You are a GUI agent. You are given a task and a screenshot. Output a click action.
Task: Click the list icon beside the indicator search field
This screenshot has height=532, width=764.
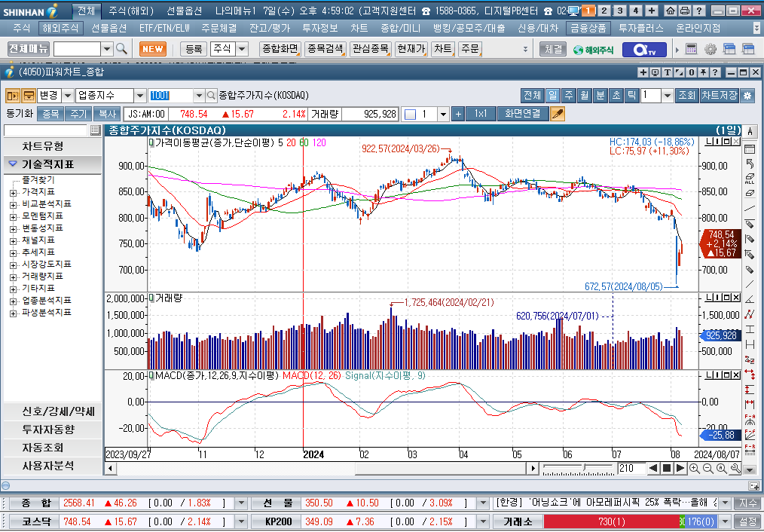click(x=96, y=130)
